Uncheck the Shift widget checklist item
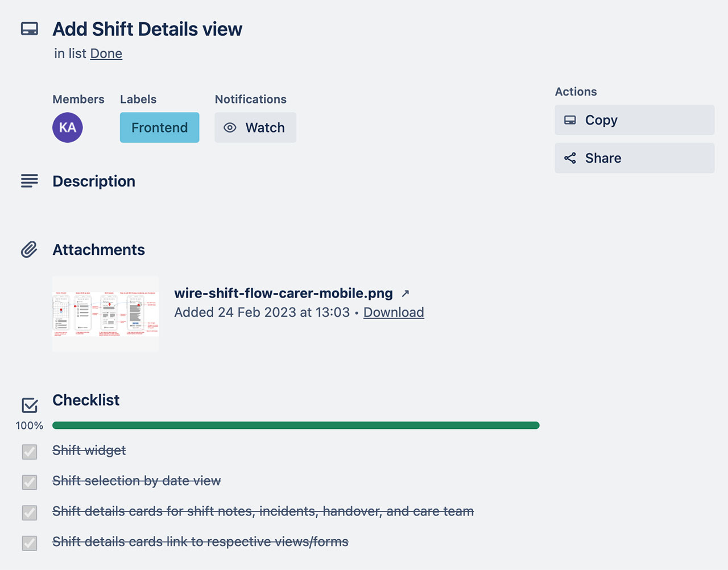This screenshot has height=570, width=728. click(29, 452)
